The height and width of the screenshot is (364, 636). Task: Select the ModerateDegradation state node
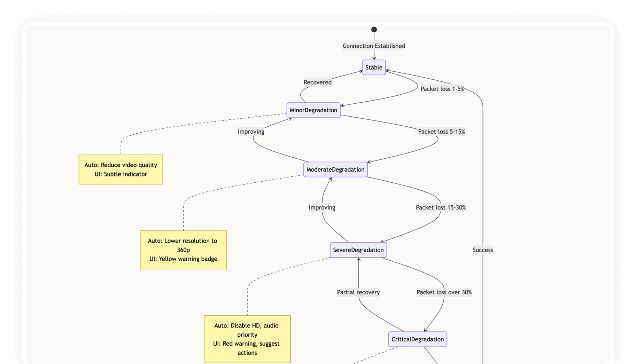(335, 169)
